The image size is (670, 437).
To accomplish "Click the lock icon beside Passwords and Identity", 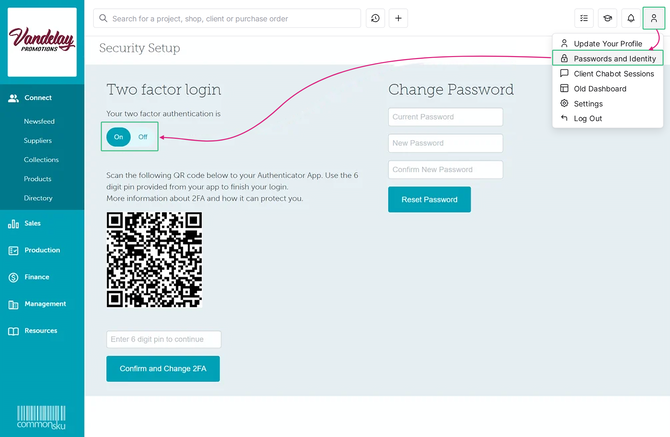I will point(564,59).
